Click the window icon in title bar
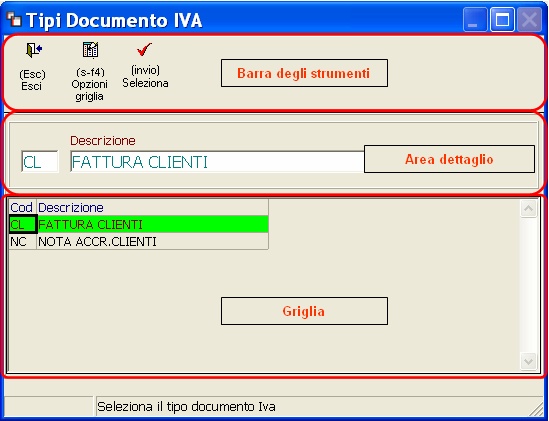Image resolution: width=549 pixels, height=421 pixels. pos(14,20)
